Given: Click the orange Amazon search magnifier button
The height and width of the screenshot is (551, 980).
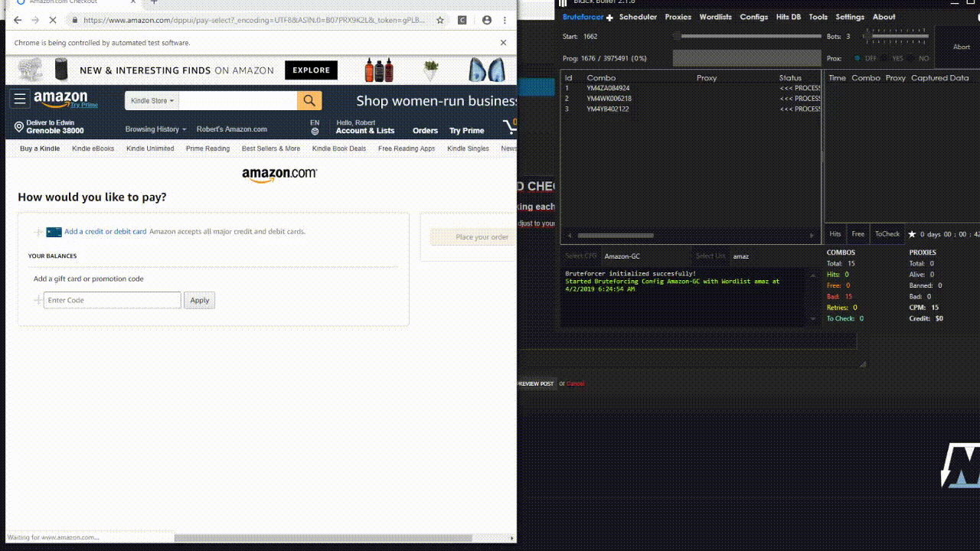Looking at the screenshot, I should (x=309, y=100).
